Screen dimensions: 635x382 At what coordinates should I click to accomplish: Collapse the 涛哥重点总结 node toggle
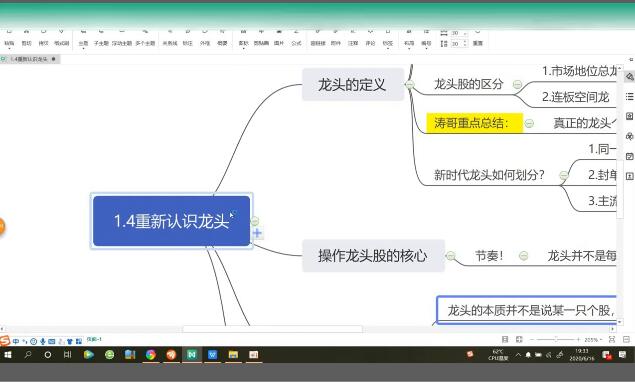(x=529, y=123)
